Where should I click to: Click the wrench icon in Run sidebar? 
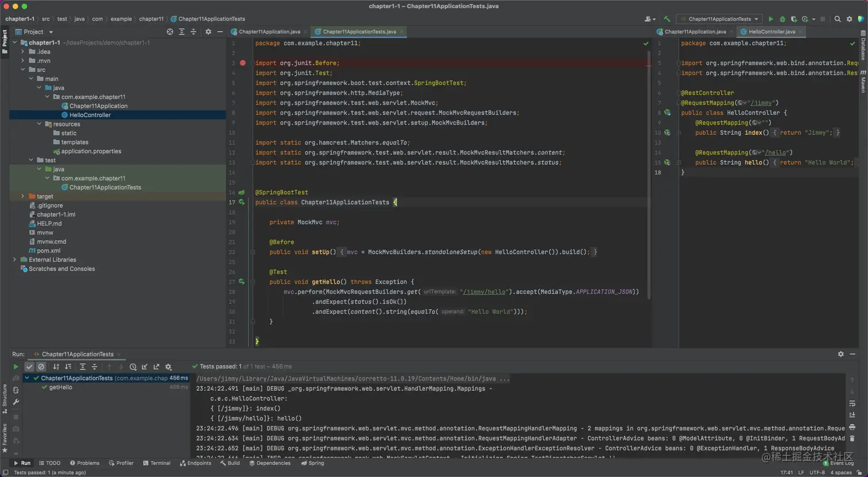(16, 402)
